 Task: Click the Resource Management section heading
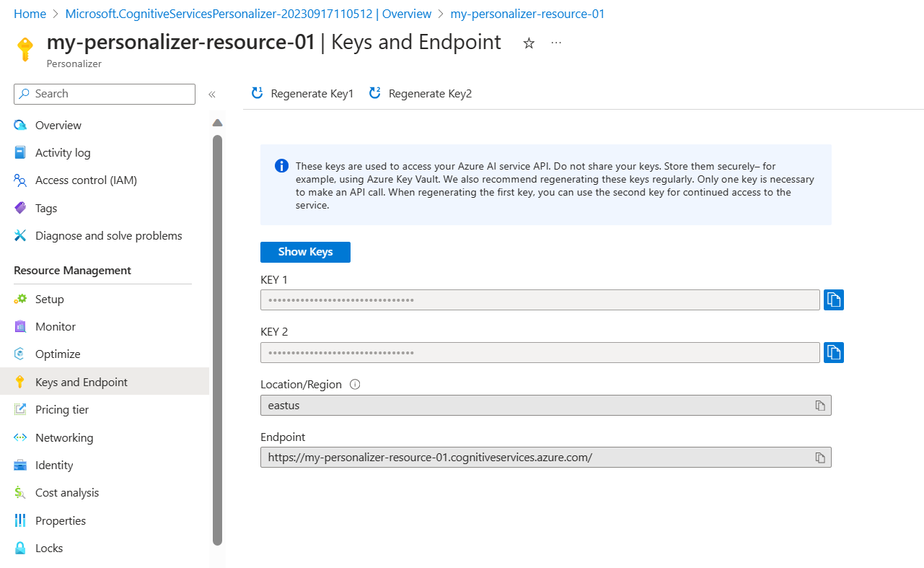72,271
